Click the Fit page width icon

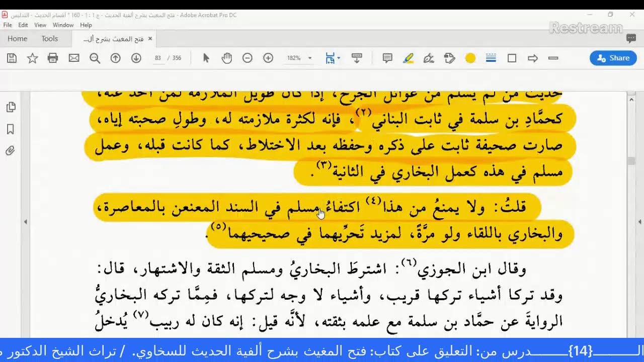pos(330,58)
